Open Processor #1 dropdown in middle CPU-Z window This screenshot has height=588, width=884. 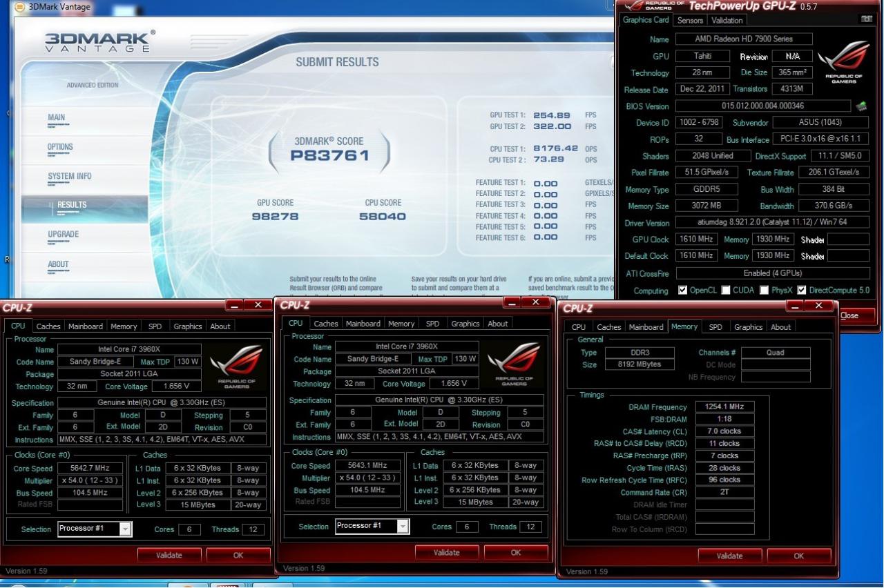(x=403, y=526)
